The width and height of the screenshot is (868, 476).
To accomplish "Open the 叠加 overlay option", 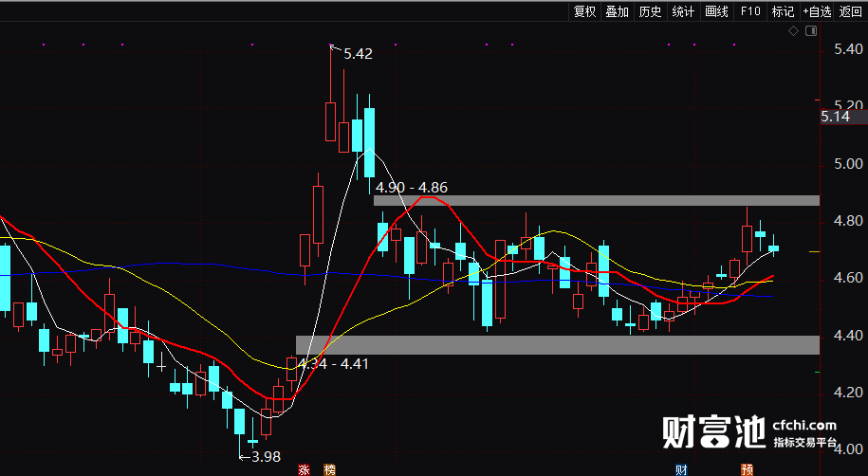I will click(617, 11).
